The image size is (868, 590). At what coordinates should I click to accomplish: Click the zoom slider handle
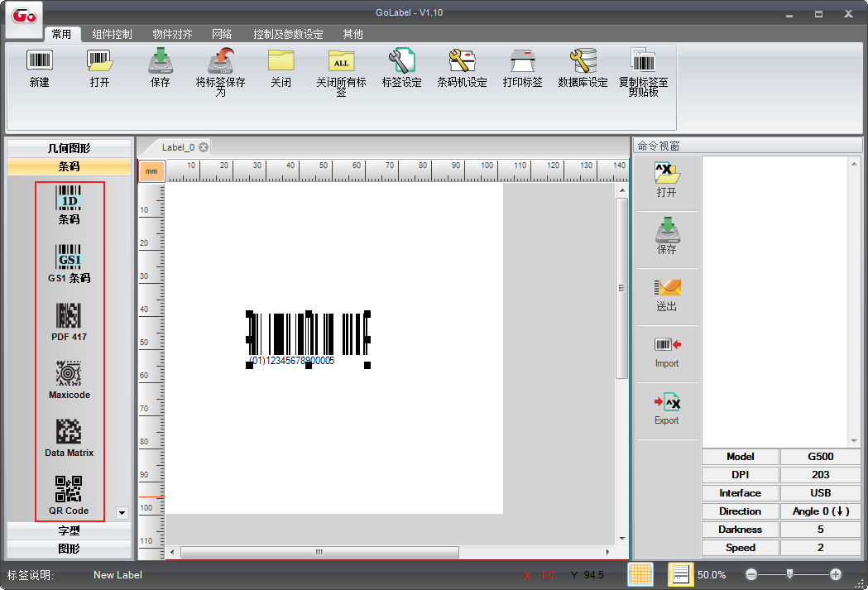click(790, 573)
